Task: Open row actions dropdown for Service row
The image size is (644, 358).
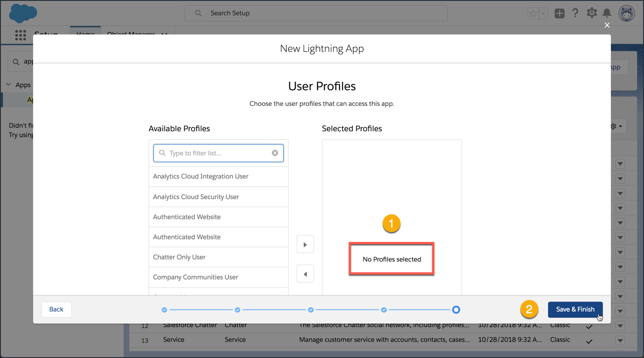Action: 620,341
